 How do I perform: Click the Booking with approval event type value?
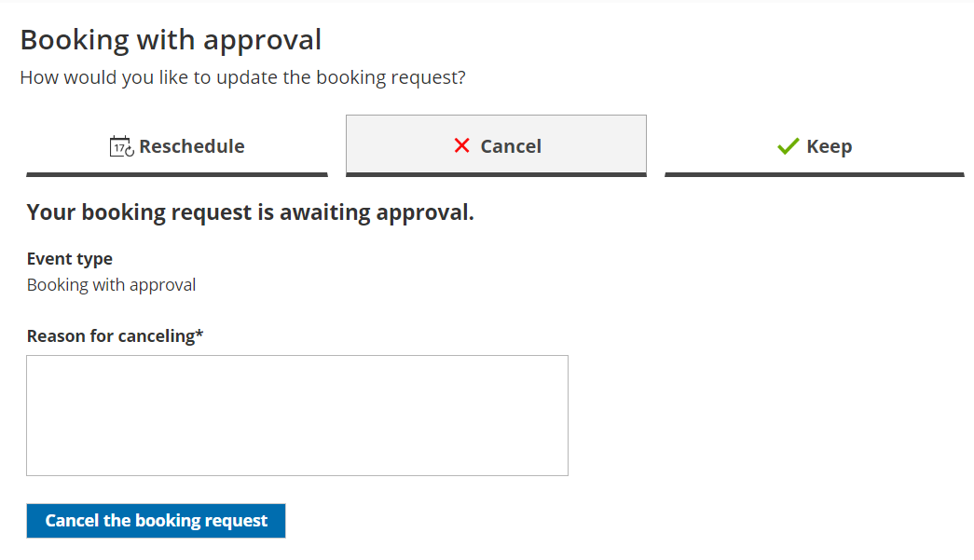pyautogui.click(x=111, y=285)
